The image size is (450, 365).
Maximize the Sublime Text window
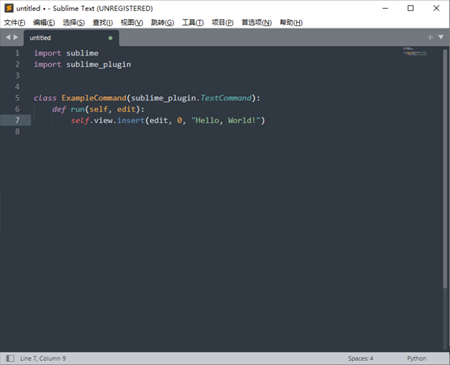(x=411, y=8)
